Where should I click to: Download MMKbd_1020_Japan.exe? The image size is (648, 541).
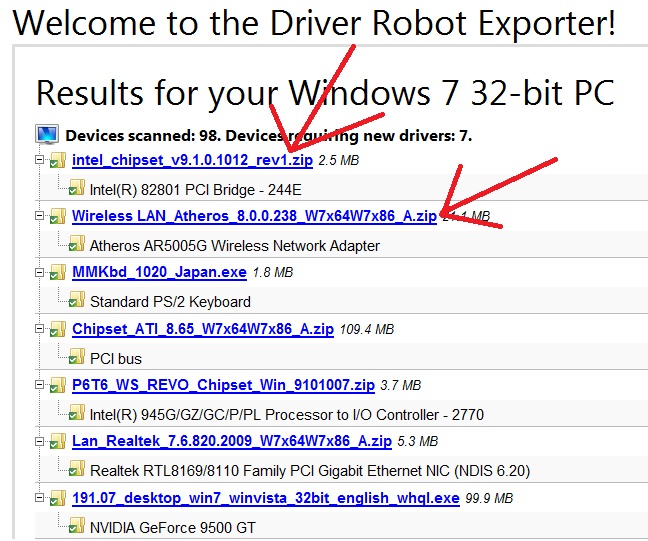tap(159, 272)
